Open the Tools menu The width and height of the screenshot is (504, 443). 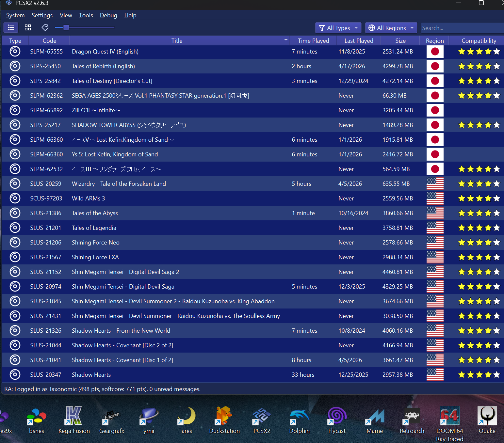click(86, 15)
